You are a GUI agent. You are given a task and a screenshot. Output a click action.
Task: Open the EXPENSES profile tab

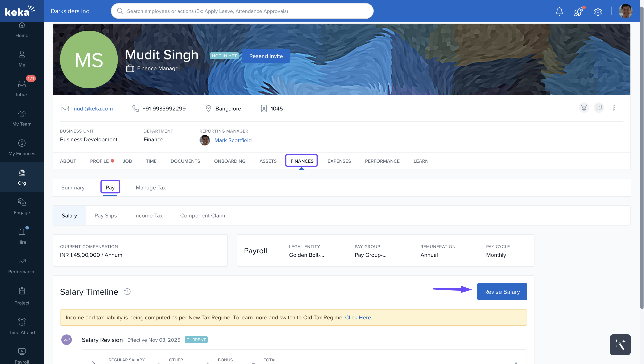tap(339, 161)
